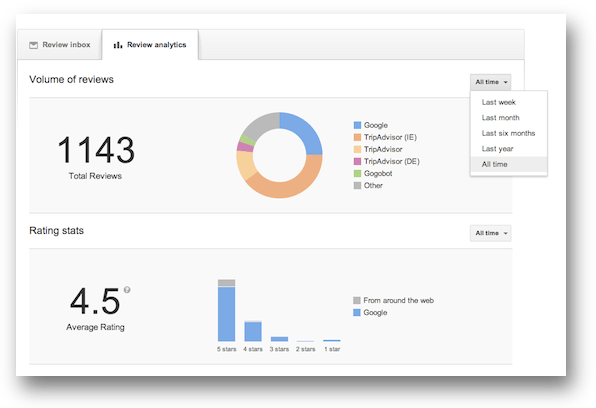Click the bar chart icon on Review analytics

(118, 45)
